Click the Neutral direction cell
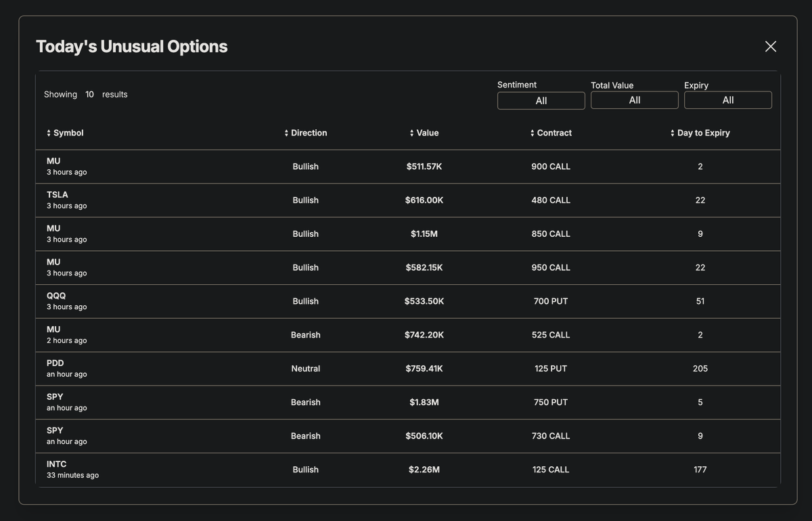Viewport: 812px width, 521px height. coord(306,369)
